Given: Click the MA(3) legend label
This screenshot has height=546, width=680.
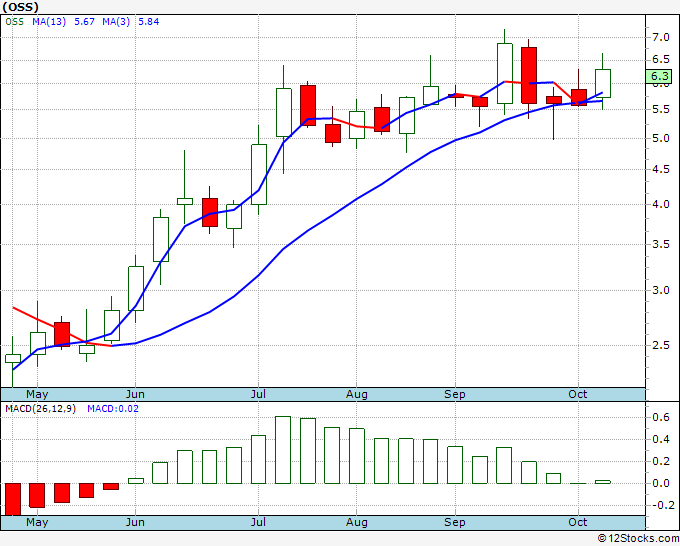Looking at the screenshot, I should [x=116, y=22].
